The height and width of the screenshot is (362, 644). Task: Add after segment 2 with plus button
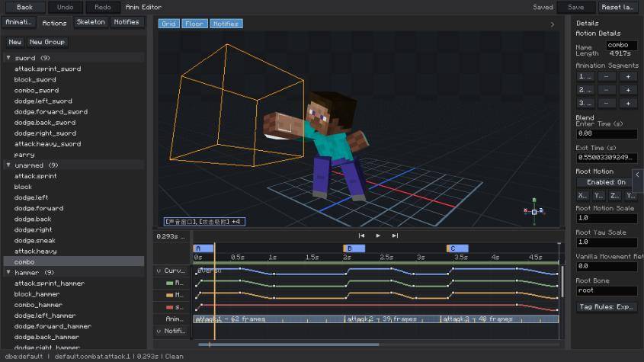(628, 90)
